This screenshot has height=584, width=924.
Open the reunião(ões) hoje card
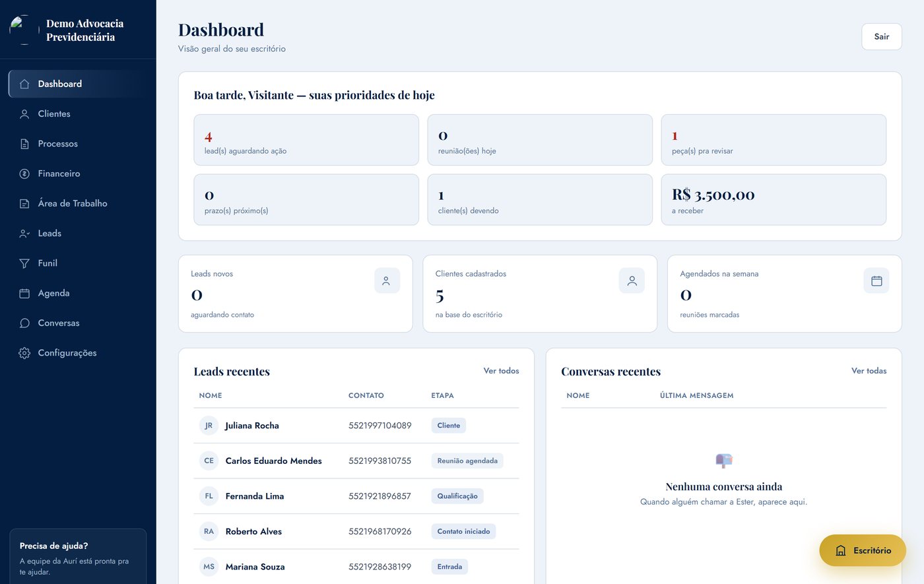point(540,140)
